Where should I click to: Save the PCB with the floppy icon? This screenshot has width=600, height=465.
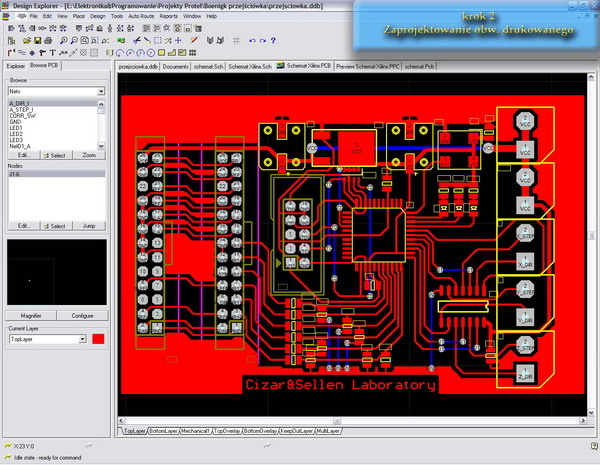coord(38,40)
